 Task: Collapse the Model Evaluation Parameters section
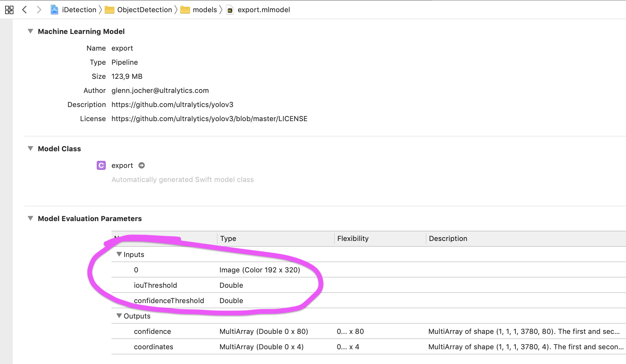click(x=30, y=218)
